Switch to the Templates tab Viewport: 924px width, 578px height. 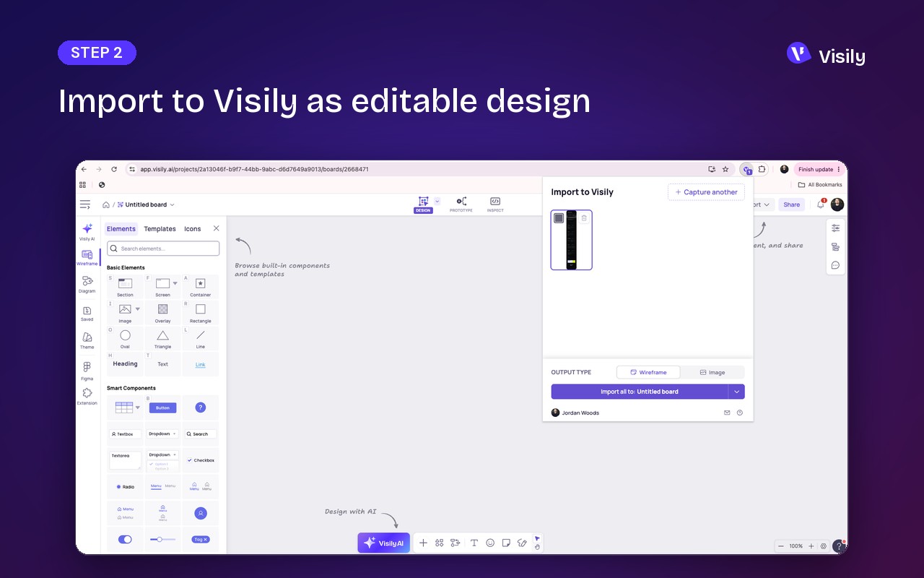click(160, 228)
